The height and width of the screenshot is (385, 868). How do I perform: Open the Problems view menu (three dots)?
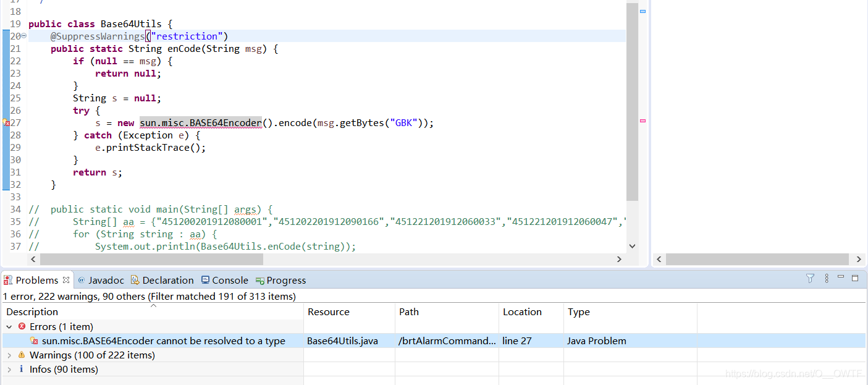(827, 279)
